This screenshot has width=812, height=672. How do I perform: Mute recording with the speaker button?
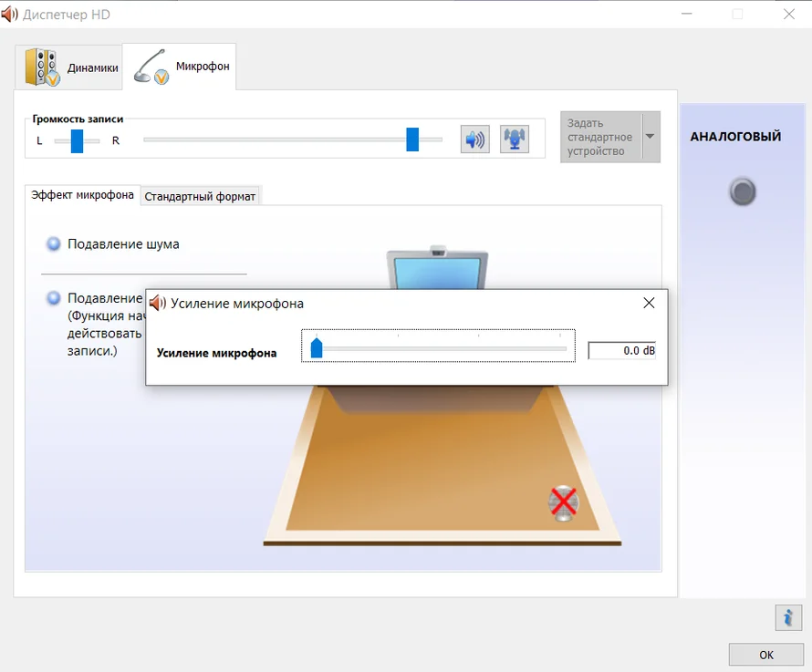(x=474, y=140)
